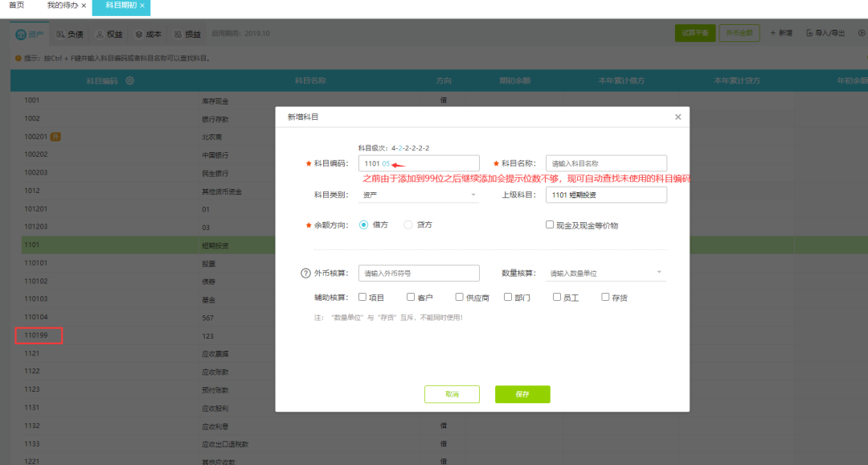Click the 取消 button in the dialog
The width and height of the screenshot is (868, 465).
(452, 394)
